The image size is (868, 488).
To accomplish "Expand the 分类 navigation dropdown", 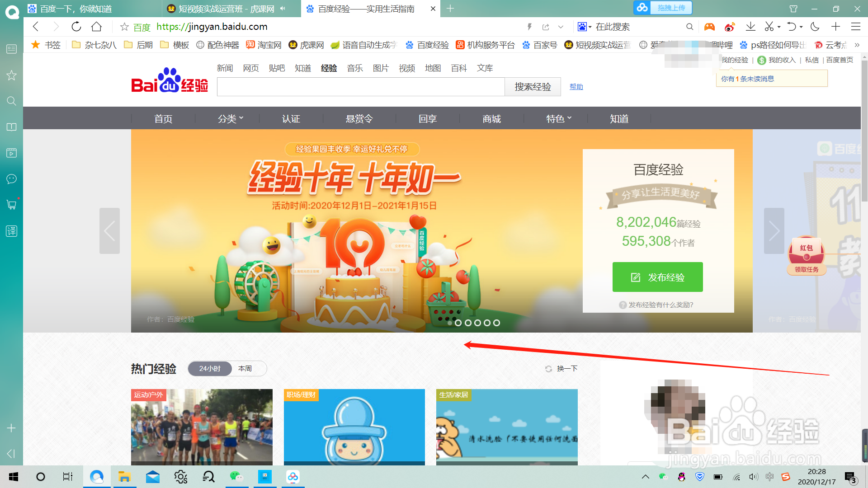I will coord(231,119).
